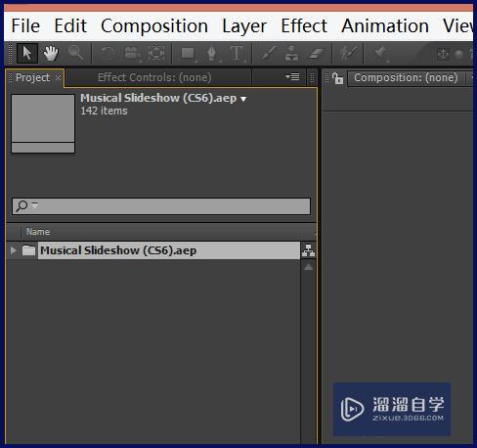Select the Rotation tool
The height and width of the screenshot is (448, 477).
pyautogui.click(x=108, y=53)
